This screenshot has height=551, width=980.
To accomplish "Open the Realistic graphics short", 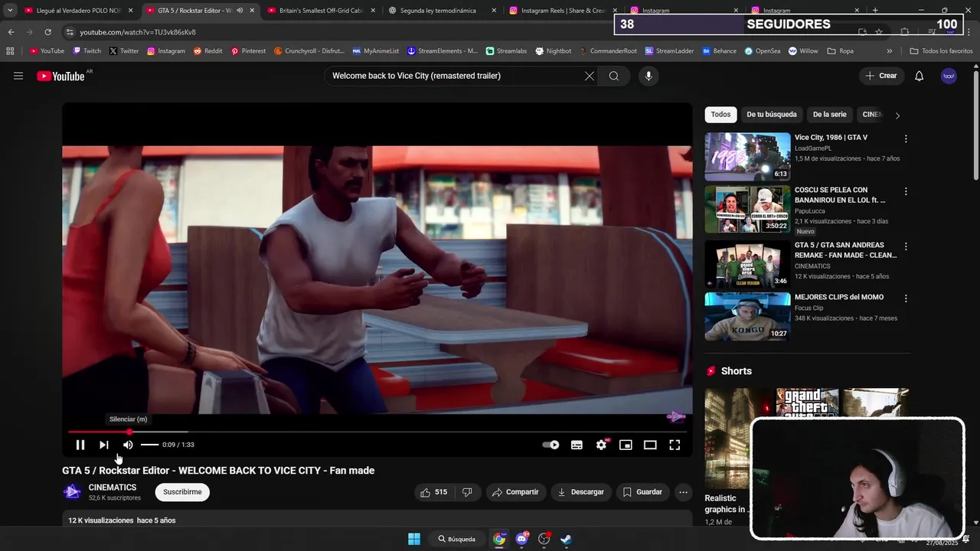I will [727, 440].
